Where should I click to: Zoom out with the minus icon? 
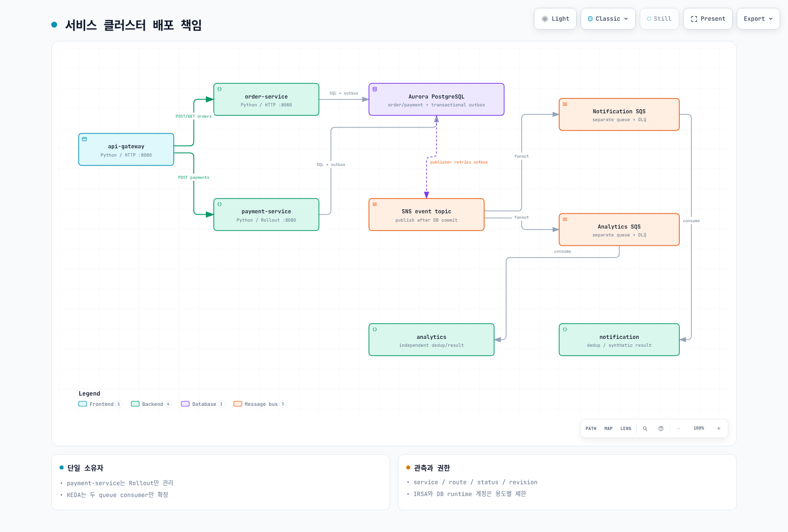pos(679,429)
